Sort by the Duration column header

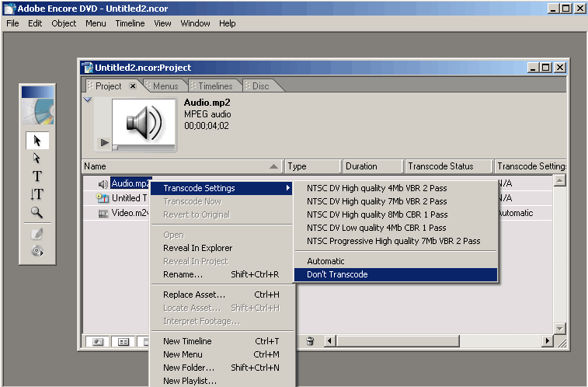click(x=373, y=166)
